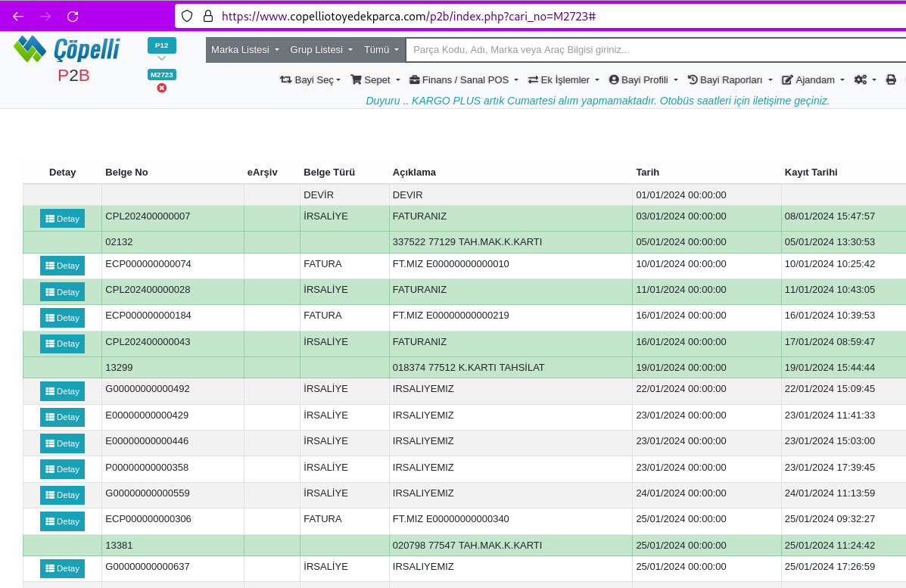Open the Tümü filter dropdown
The width and height of the screenshot is (906, 588).
(x=381, y=50)
